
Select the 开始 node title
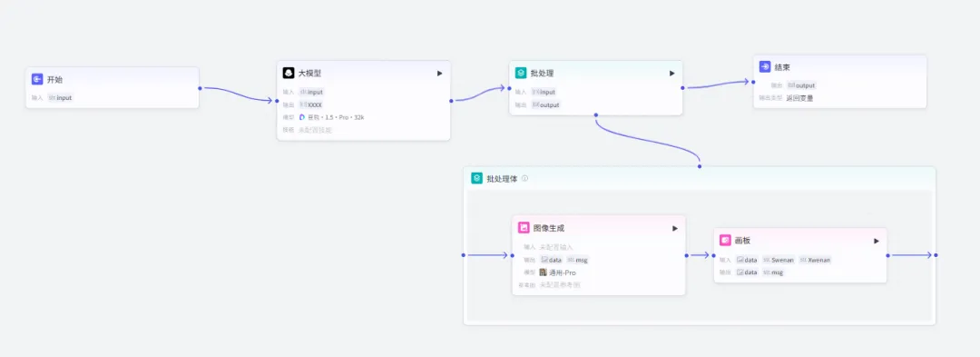pyautogui.click(x=55, y=80)
